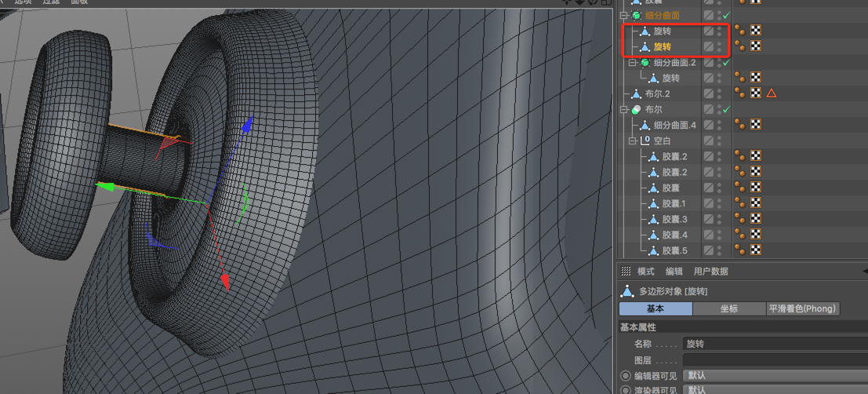Select the yellow highlighted 旋转 object

point(662,47)
